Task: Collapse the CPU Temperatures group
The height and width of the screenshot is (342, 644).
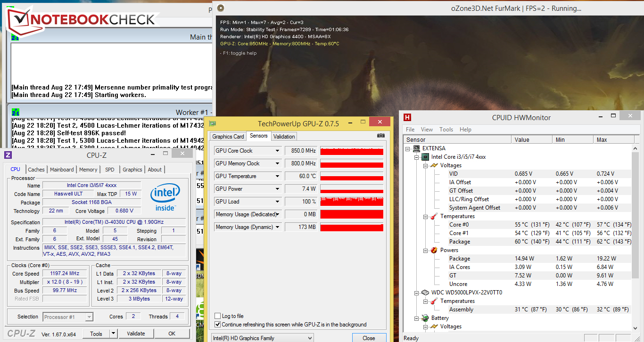Action: click(x=425, y=216)
